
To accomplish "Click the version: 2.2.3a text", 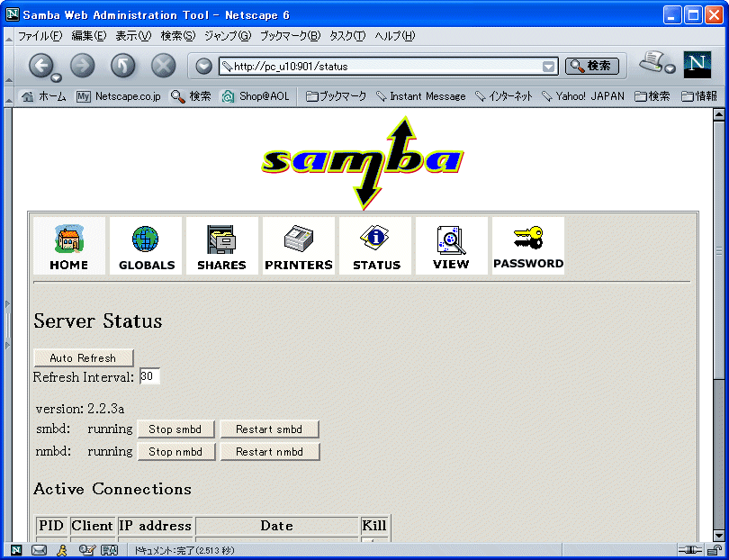I will (80, 409).
